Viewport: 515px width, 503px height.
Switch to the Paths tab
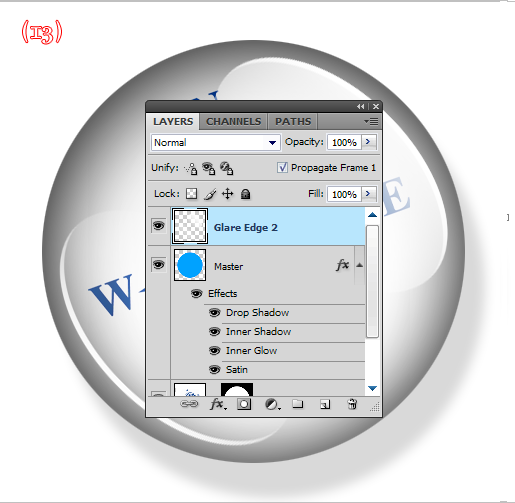(x=293, y=121)
